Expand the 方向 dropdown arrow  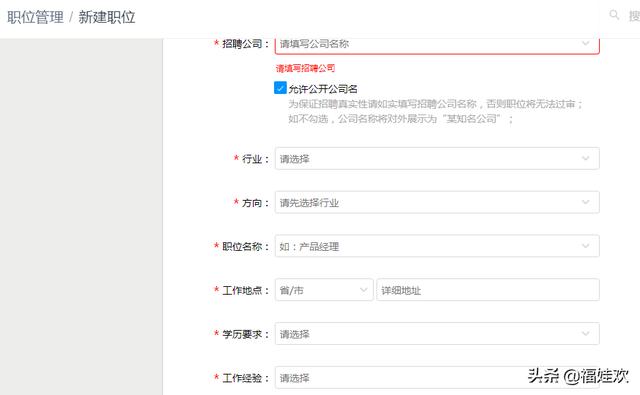coord(585,202)
